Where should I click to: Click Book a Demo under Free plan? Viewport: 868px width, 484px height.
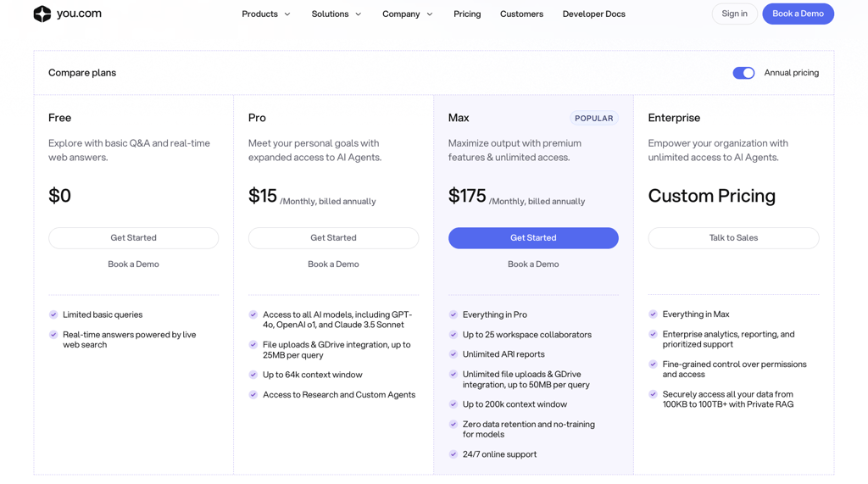(133, 264)
